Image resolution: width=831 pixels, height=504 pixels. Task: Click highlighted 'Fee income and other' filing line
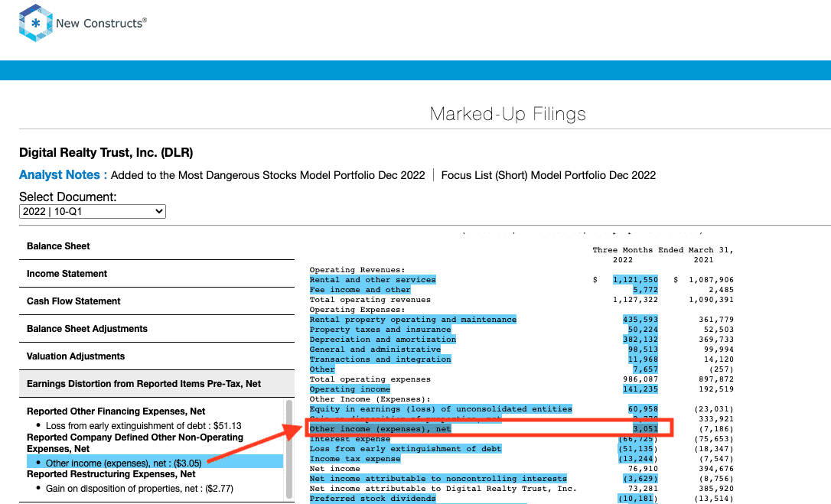tap(360, 290)
